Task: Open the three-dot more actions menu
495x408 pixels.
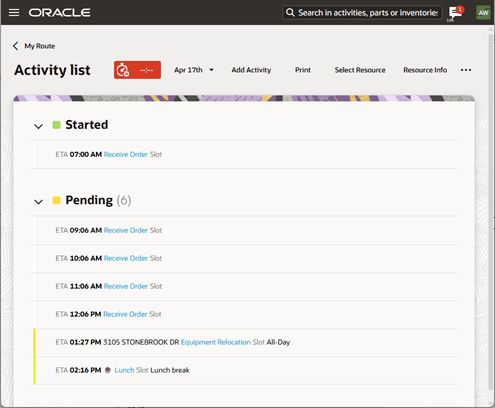Action: (x=466, y=70)
